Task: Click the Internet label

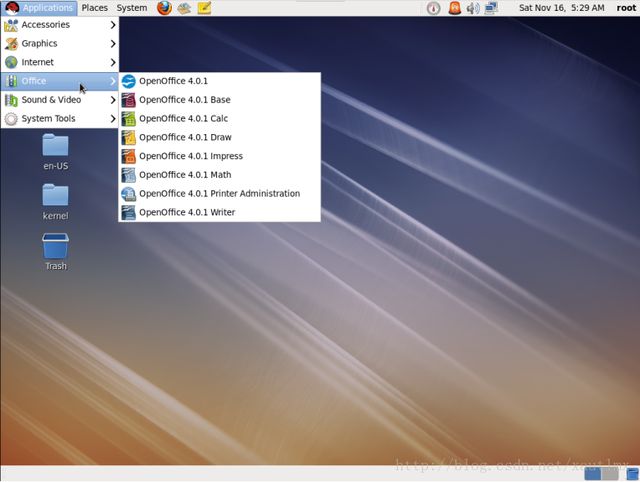Action: pyautogui.click(x=37, y=62)
